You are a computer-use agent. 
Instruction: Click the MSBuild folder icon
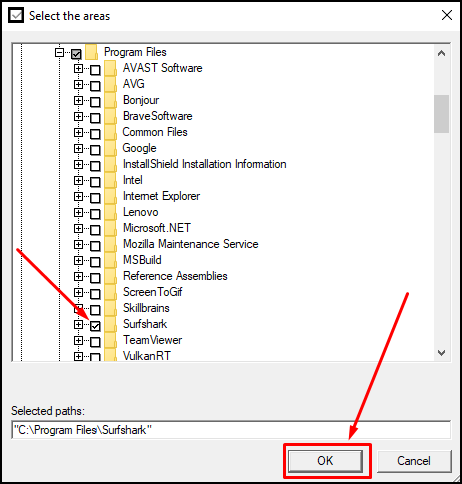(110, 261)
